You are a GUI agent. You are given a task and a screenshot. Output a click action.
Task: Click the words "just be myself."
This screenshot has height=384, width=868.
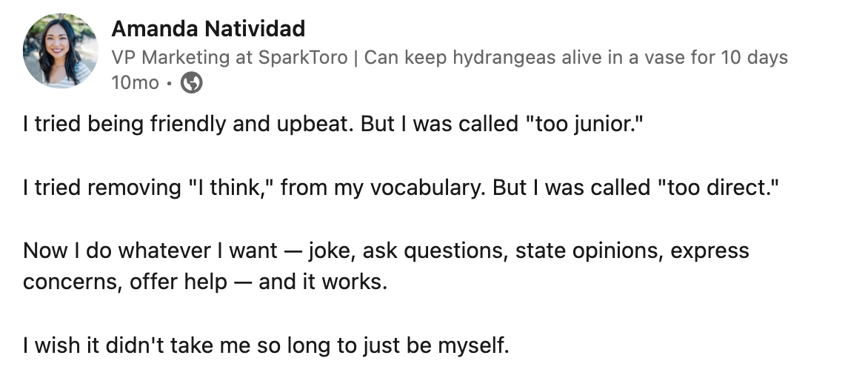coord(436,345)
